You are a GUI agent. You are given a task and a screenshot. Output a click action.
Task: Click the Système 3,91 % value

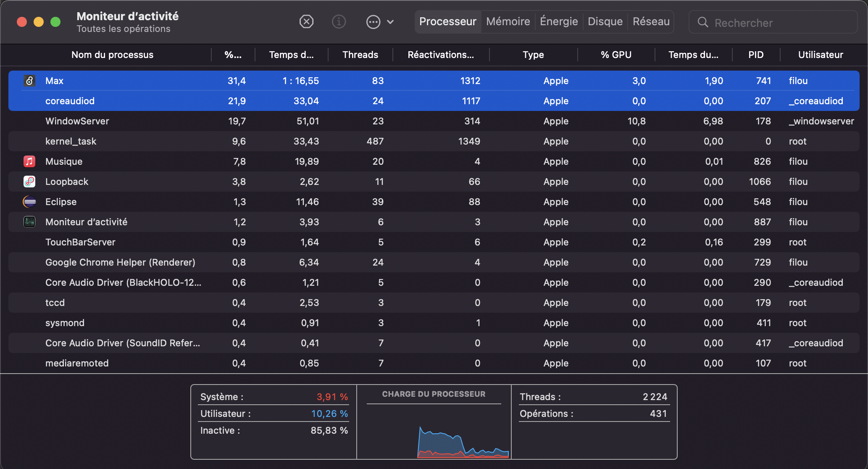[332, 397]
